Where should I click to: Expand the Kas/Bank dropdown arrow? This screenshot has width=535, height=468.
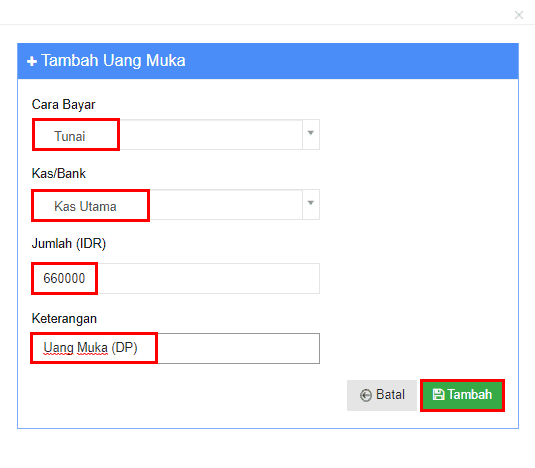(310, 204)
